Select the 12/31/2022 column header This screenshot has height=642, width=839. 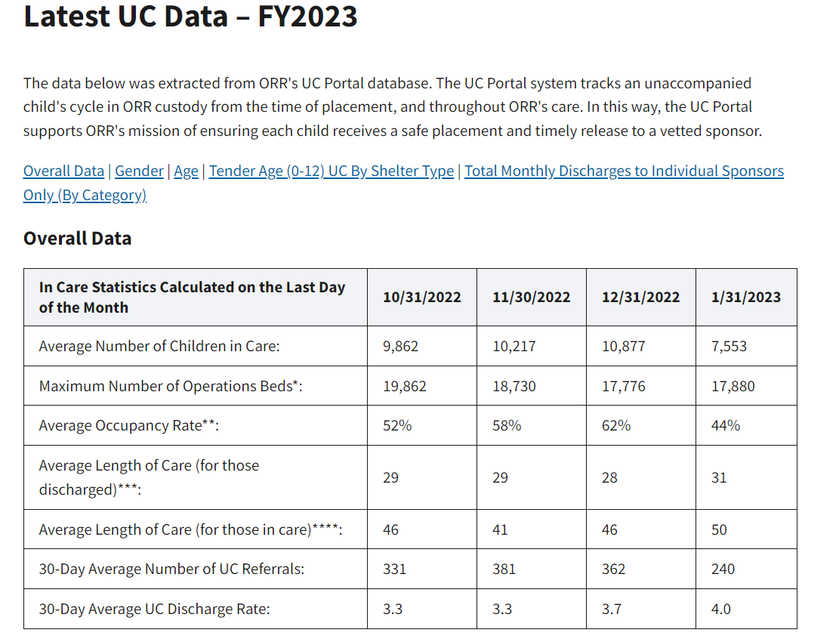point(641,297)
